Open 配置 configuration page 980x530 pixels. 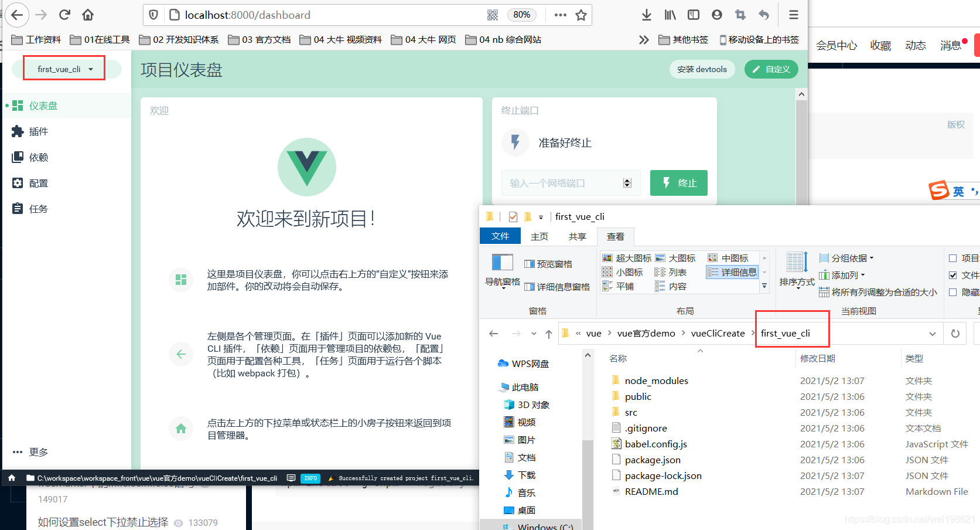pyautogui.click(x=67, y=183)
